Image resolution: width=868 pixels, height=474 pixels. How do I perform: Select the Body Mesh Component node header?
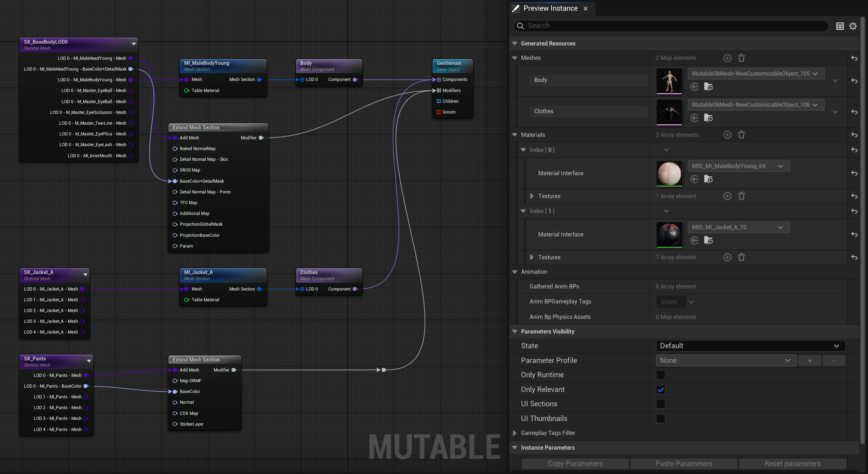(x=329, y=66)
